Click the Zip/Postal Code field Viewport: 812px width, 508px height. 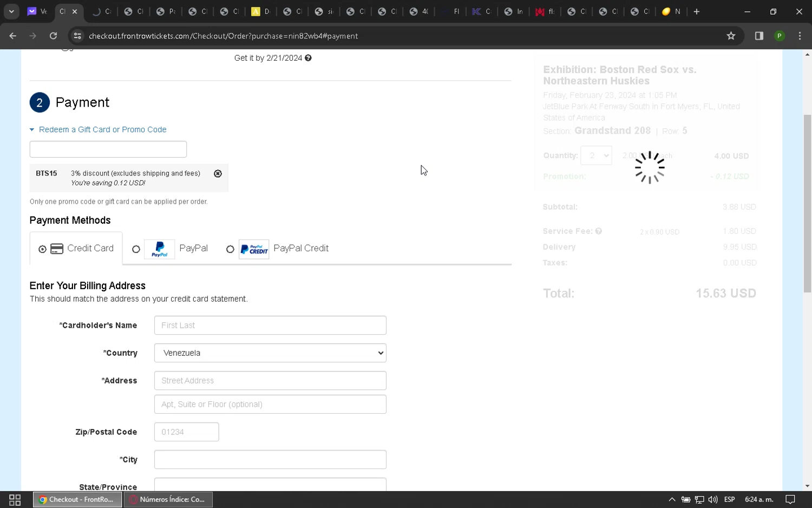pyautogui.click(x=187, y=432)
